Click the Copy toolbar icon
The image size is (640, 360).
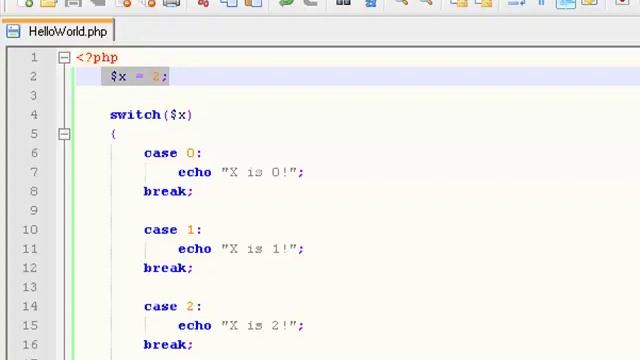pyautogui.click(x=229, y=3)
